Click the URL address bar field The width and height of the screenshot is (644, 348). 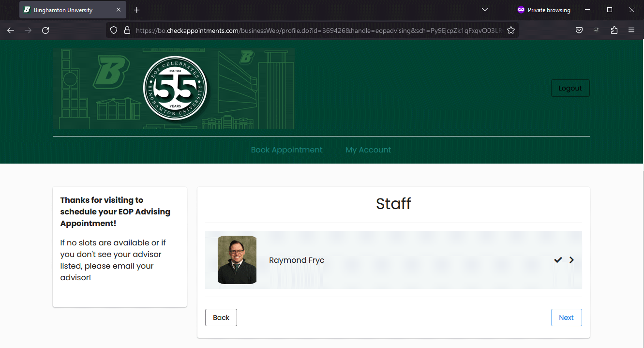(x=315, y=30)
